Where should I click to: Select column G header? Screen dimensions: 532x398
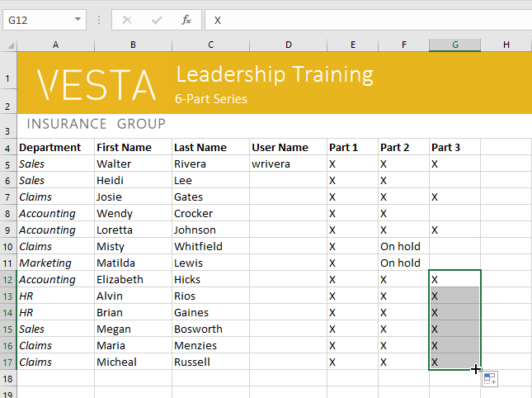(454, 45)
